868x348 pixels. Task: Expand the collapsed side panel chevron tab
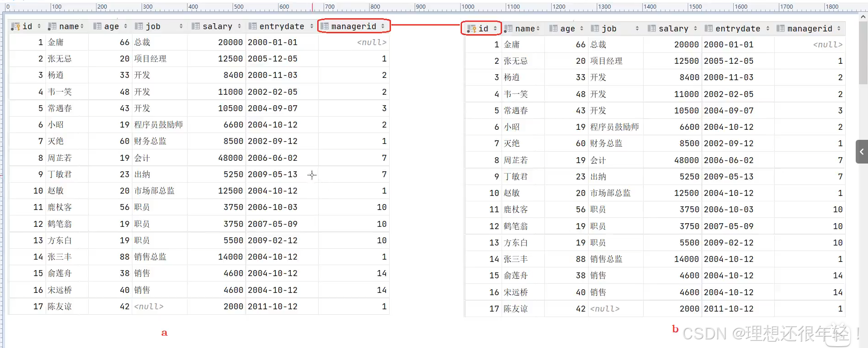[862, 152]
